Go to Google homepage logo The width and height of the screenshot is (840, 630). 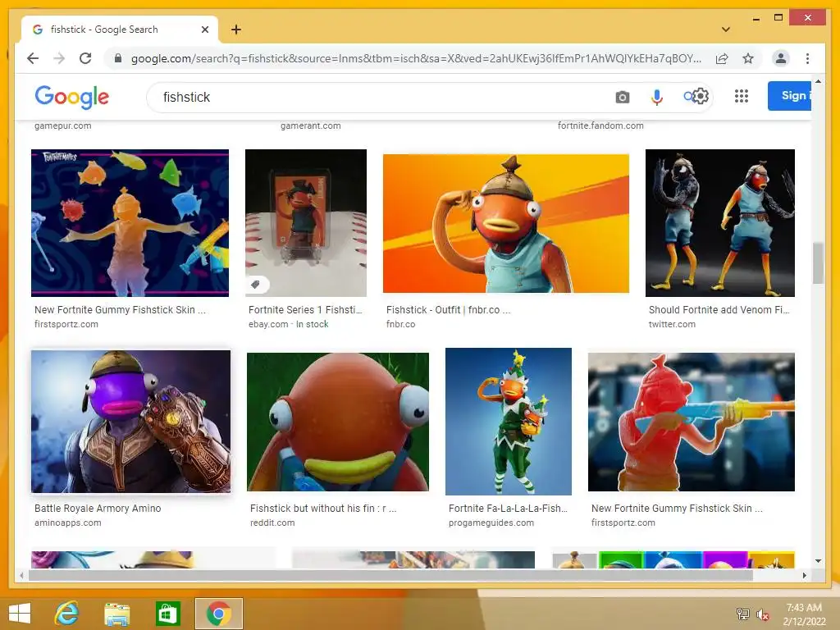click(x=72, y=97)
